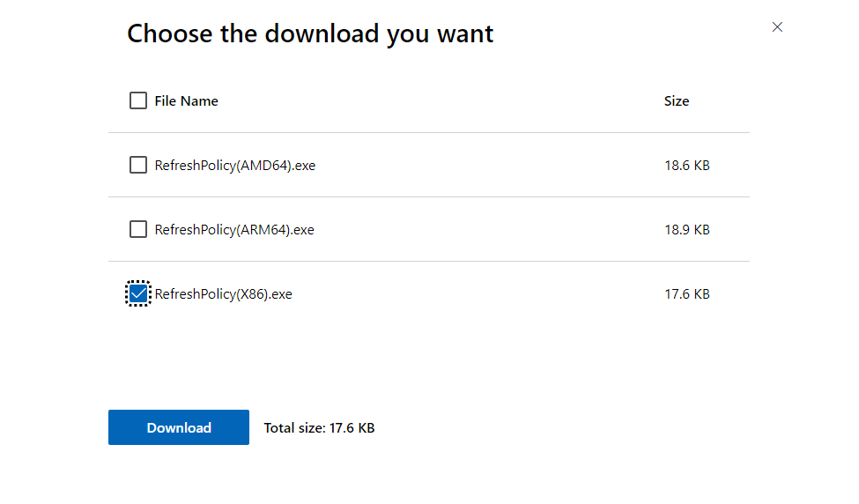Uncheck the RefreshPolicy(X86).exe checkbox
The image size is (859, 504).
[x=138, y=293]
